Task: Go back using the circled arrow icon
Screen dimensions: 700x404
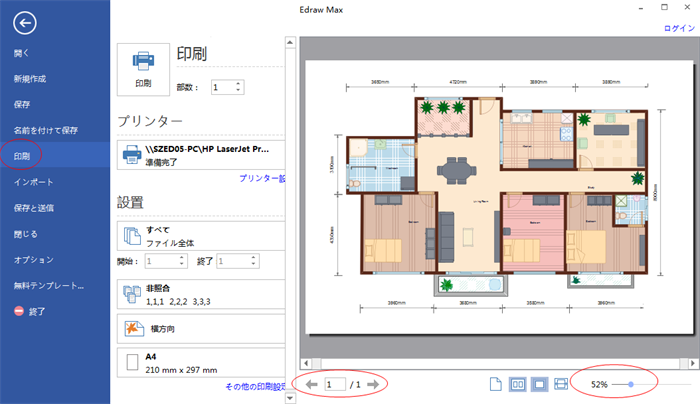Action: pyautogui.click(x=25, y=23)
